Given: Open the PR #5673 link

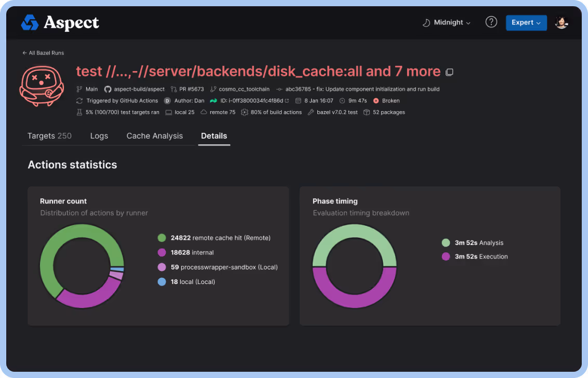Looking at the screenshot, I should (191, 89).
